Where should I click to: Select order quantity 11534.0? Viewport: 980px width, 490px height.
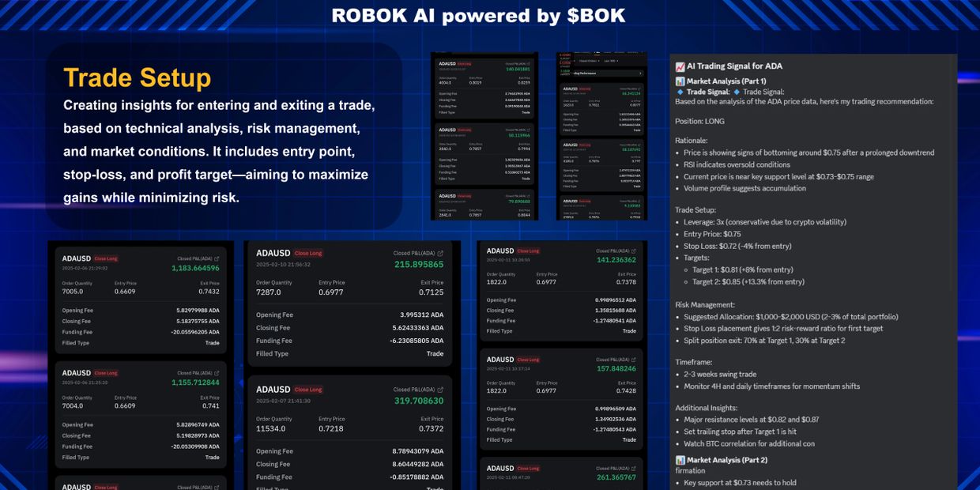point(271,428)
